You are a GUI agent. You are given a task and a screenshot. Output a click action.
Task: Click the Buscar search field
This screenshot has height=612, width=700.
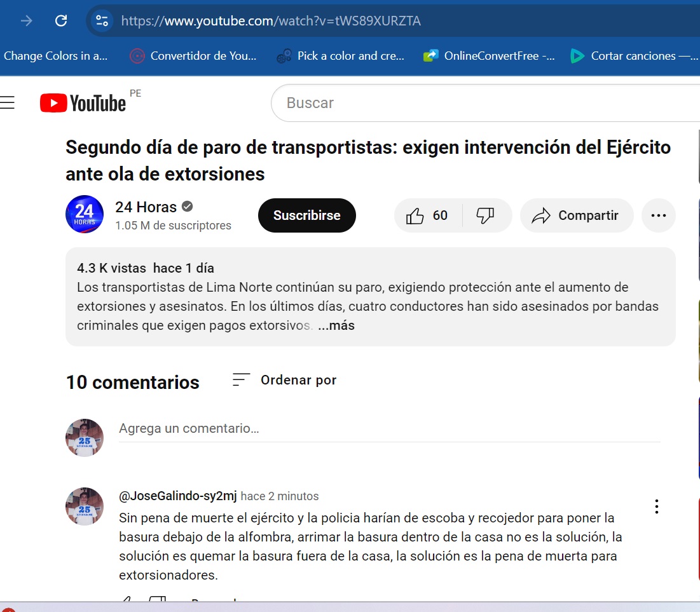click(x=483, y=103)
